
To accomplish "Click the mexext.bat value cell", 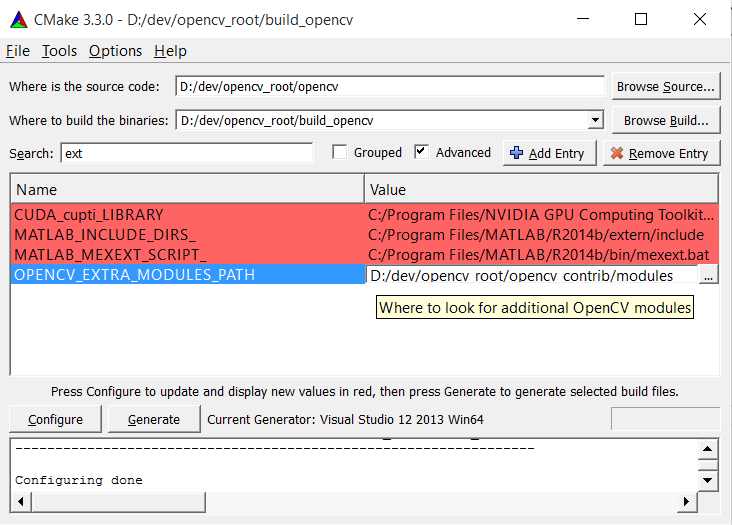I will coord(542,255).
